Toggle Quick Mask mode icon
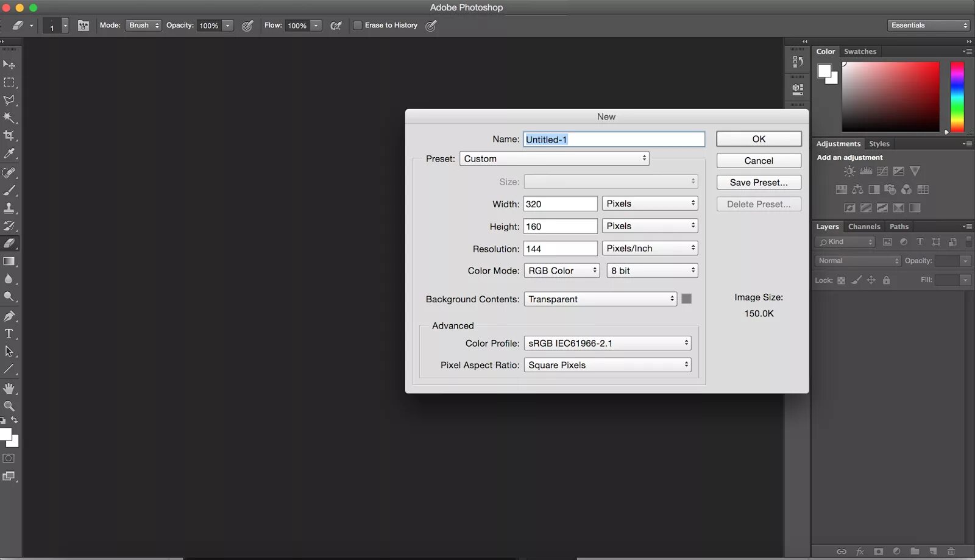 (9, 458)
